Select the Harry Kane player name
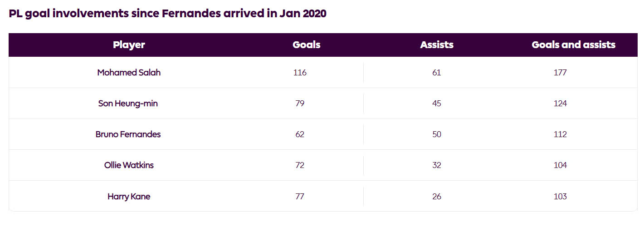The width and height of the screenshot is (644, 227). pyautogui.click(x=129, y=197)
